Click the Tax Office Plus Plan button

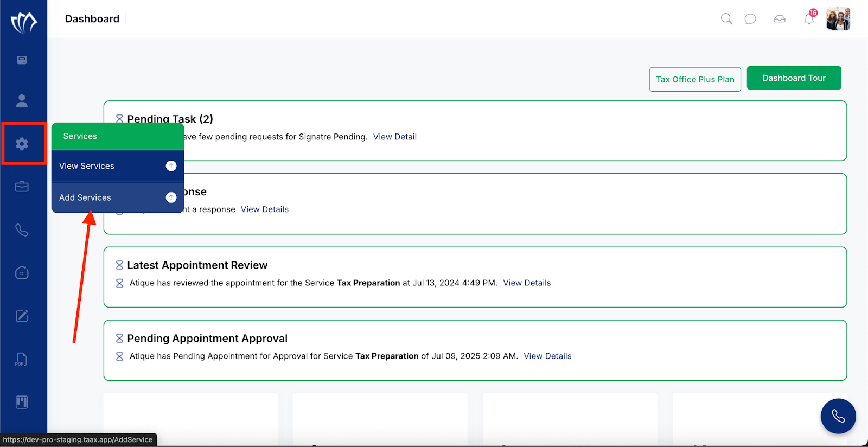695,79
